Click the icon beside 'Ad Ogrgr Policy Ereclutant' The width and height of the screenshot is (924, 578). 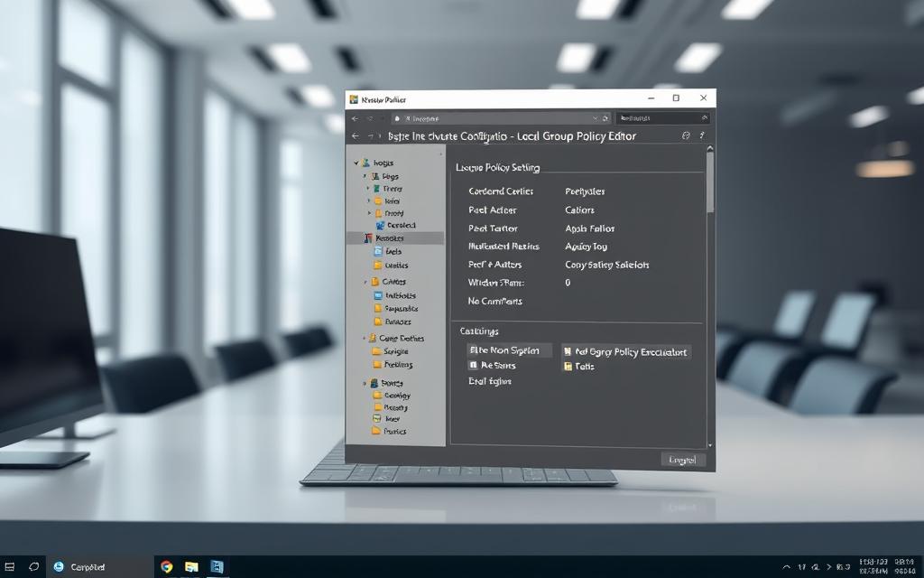tap(568, 352)
